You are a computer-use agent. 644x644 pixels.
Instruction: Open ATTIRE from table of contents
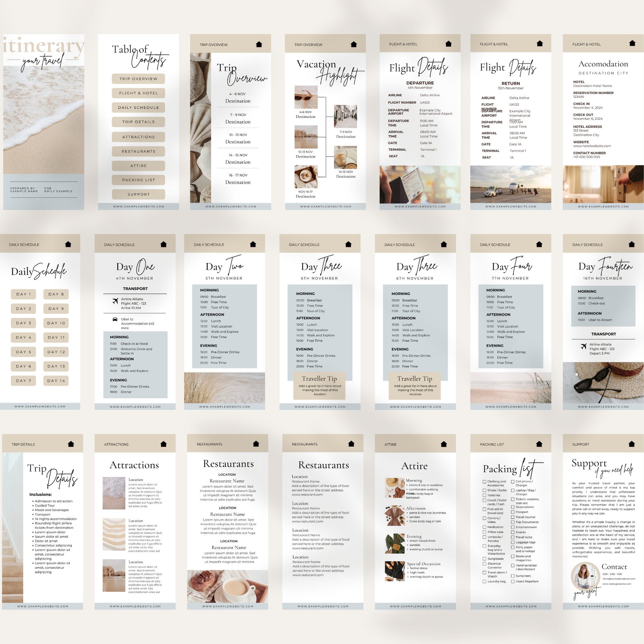coord(138,166)
